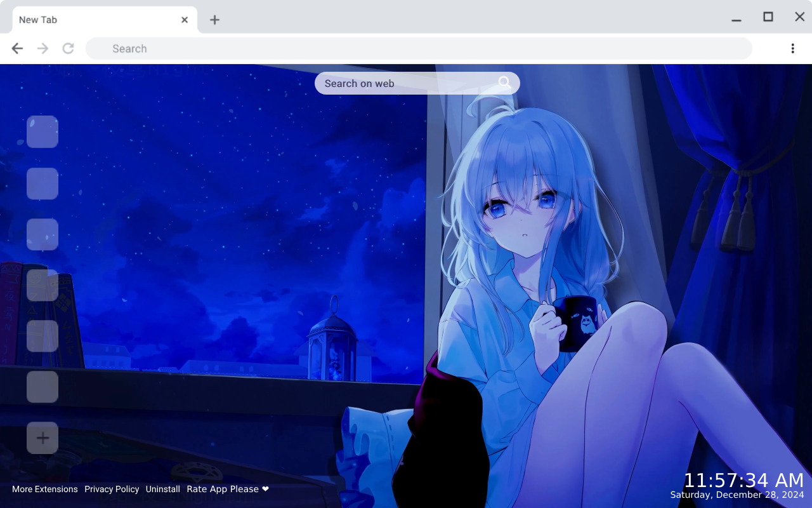Open the bottom-most sidebar shortcut above the plus
Image resolution: width=812 pixels, height=508 pixels.
click(42, 387)
